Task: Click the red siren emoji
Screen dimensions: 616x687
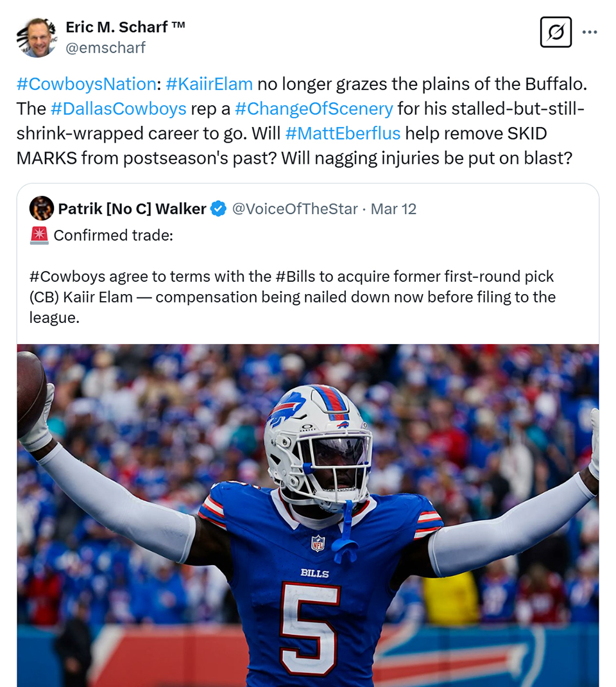Action: [39, 235]
